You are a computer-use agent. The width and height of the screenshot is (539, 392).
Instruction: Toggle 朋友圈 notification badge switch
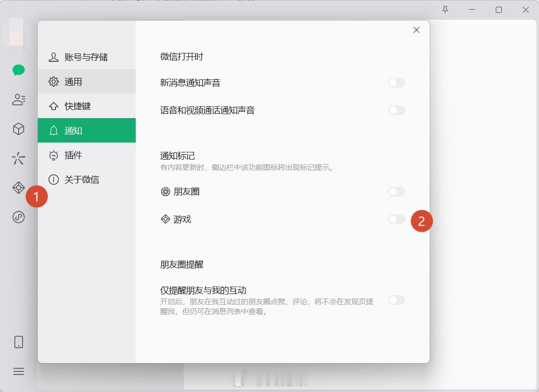point(397,192)
